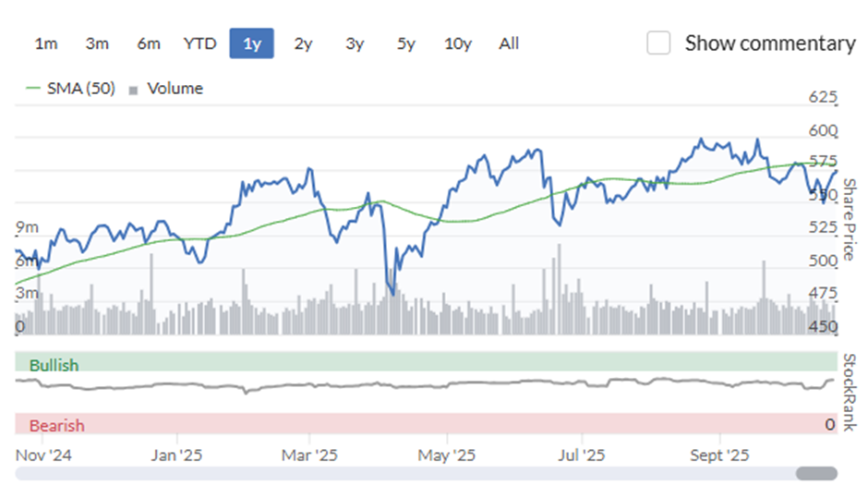
Task: Toggle the Volume legend entry
Action: pyautogui.click(x=166, y=88)
